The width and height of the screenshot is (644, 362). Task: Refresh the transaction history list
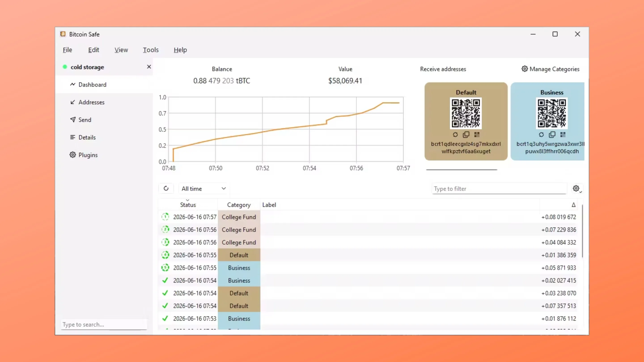click(x=166, y=188)
